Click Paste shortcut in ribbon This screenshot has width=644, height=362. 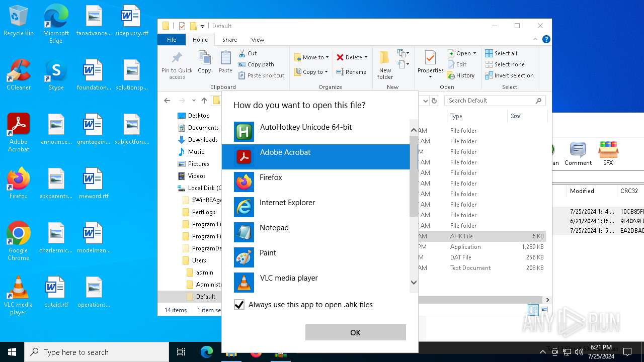[262, 75]
